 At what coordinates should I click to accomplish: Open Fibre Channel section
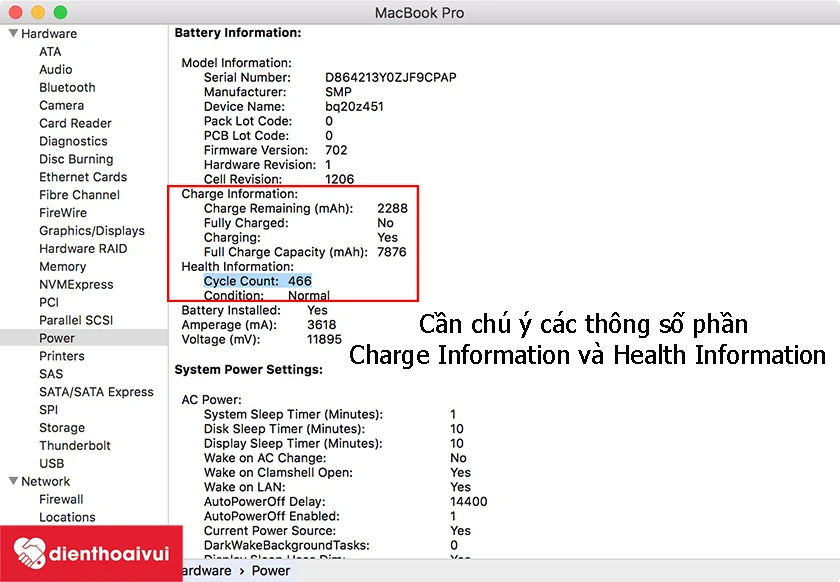click(x=79, y=195)
